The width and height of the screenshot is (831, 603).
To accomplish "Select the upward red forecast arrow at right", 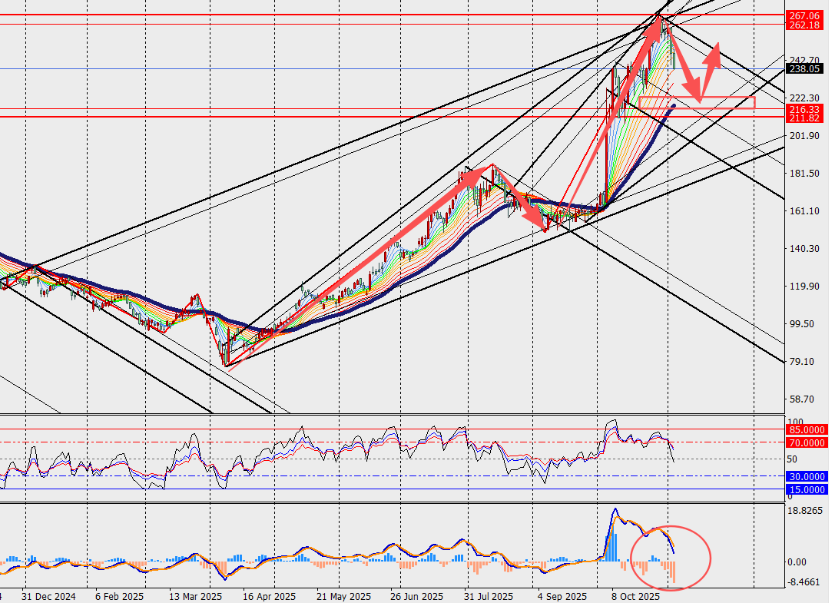I will pyautogui.click(x=712, y=67).
